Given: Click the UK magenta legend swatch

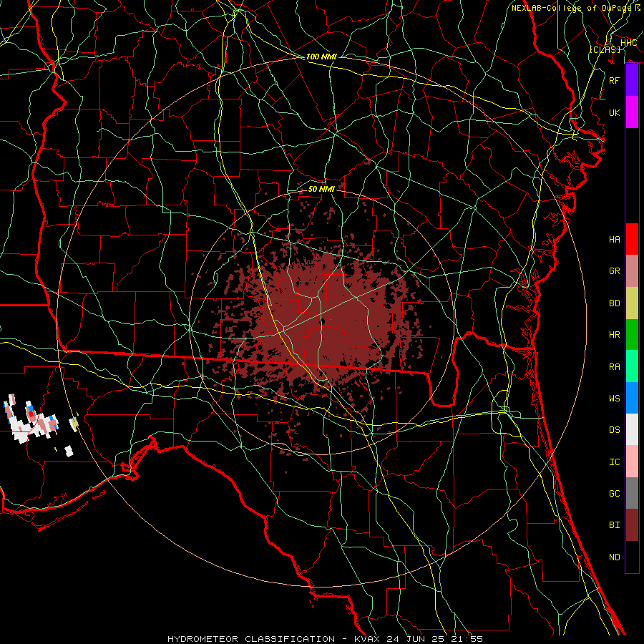Looking at the screenshot, I should tap(632, 112).
